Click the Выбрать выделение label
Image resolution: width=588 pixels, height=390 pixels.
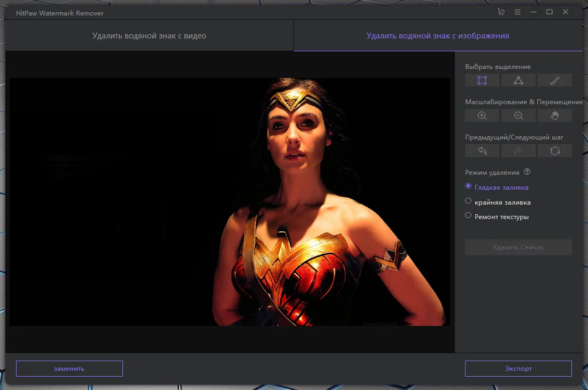point(498,67)
